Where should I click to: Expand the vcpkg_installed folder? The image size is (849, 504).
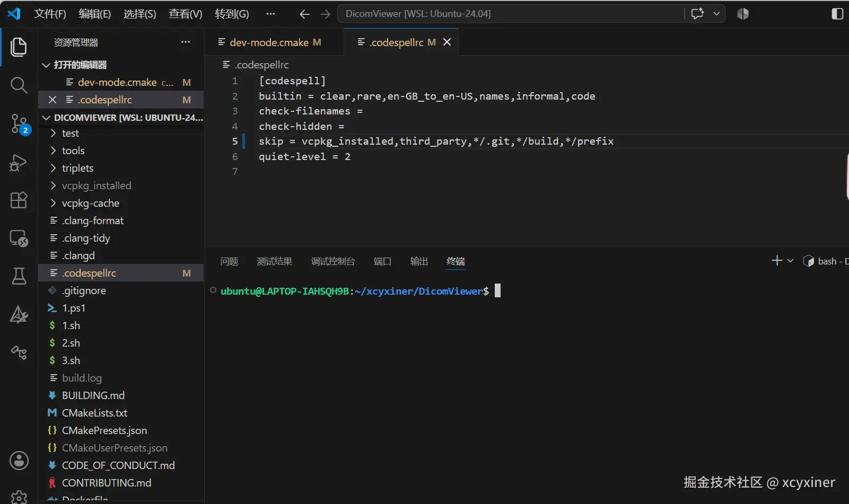121,185
